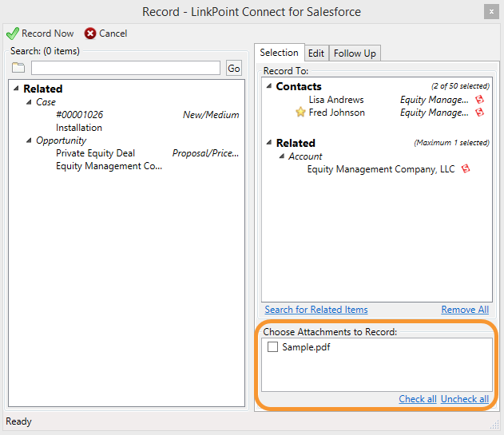This screenshot has width=504, height=435.
Task: Click the gold star beside Fred Johnson
Action: click(300, 113)
